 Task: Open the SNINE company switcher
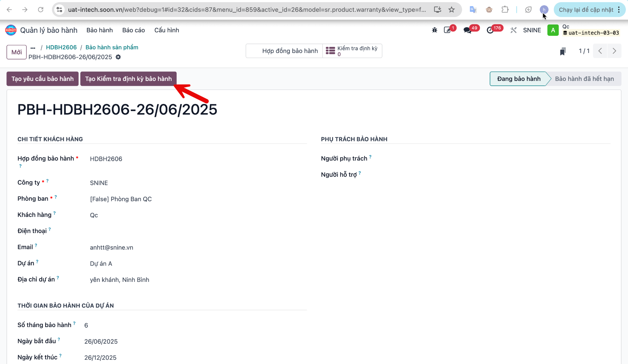(x=532, y=30)
